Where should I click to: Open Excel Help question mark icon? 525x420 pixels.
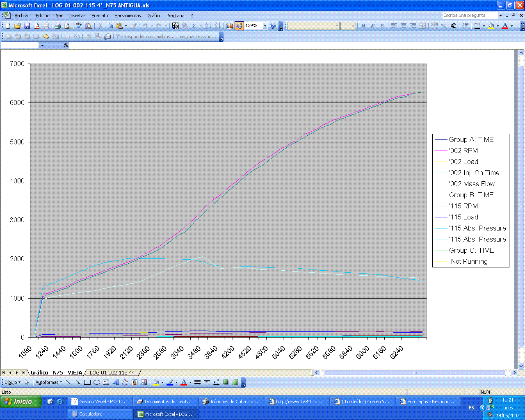pos(273,26)
